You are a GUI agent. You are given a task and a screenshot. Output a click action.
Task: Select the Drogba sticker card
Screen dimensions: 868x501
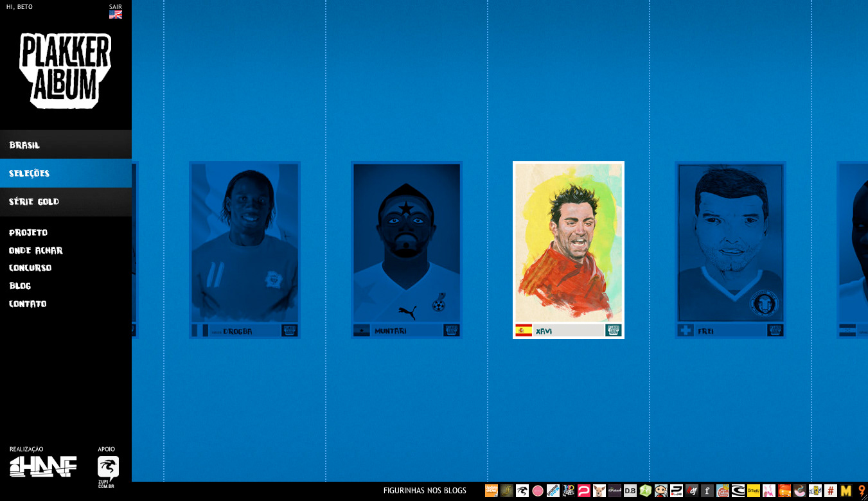click(x=245, y=250)
